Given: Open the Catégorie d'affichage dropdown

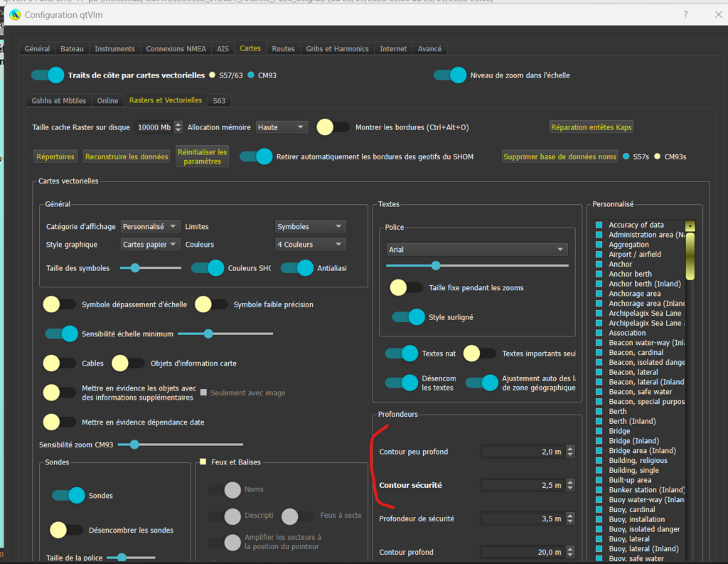Looking at the screenshot, I should tap(150, 226).
